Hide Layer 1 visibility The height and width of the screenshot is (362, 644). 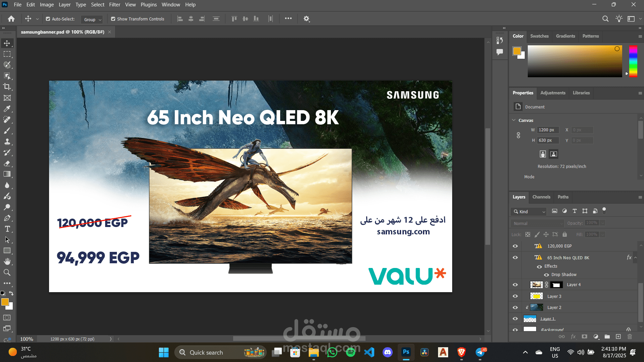pos(515,319)
